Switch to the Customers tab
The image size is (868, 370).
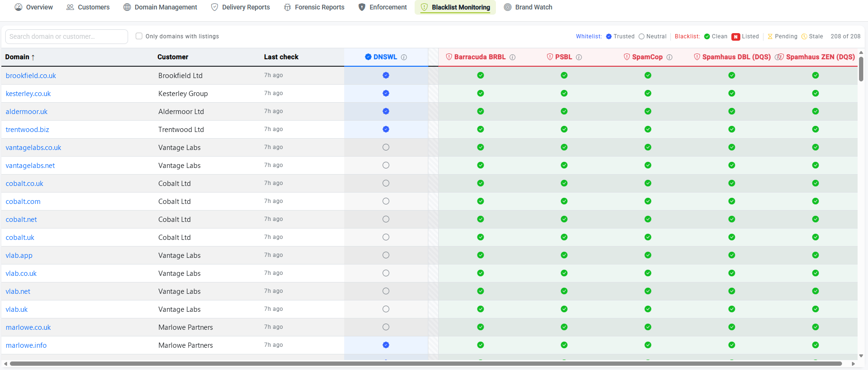[88, 7]
